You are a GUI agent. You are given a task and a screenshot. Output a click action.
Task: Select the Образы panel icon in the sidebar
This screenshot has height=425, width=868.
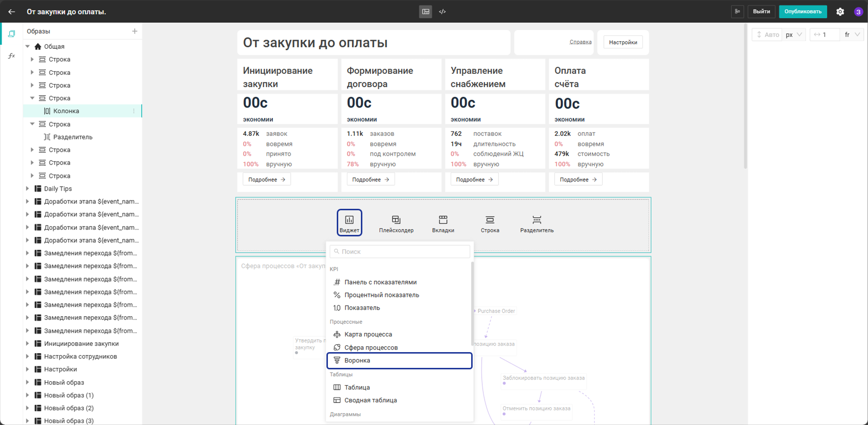(x=11, y=33)
